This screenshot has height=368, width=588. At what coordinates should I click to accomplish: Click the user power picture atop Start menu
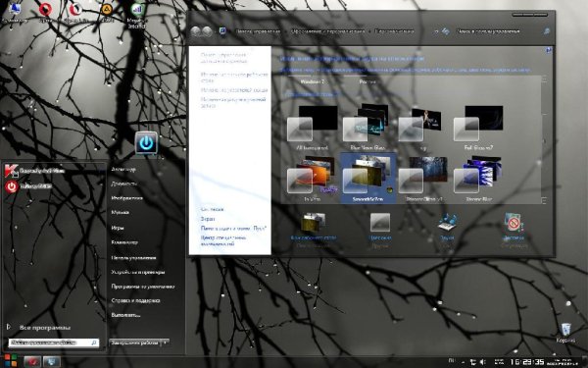[146, 143]
